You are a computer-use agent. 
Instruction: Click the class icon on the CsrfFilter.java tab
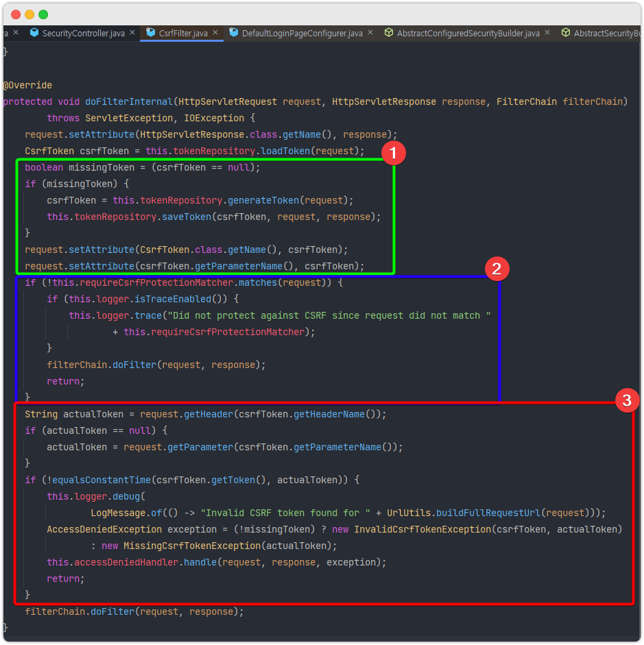[x=151, y=32]
